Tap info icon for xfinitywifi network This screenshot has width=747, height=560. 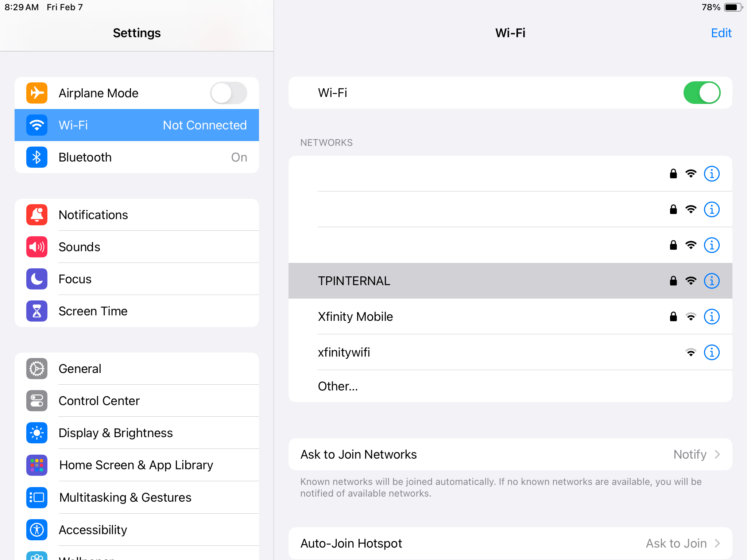711,352
